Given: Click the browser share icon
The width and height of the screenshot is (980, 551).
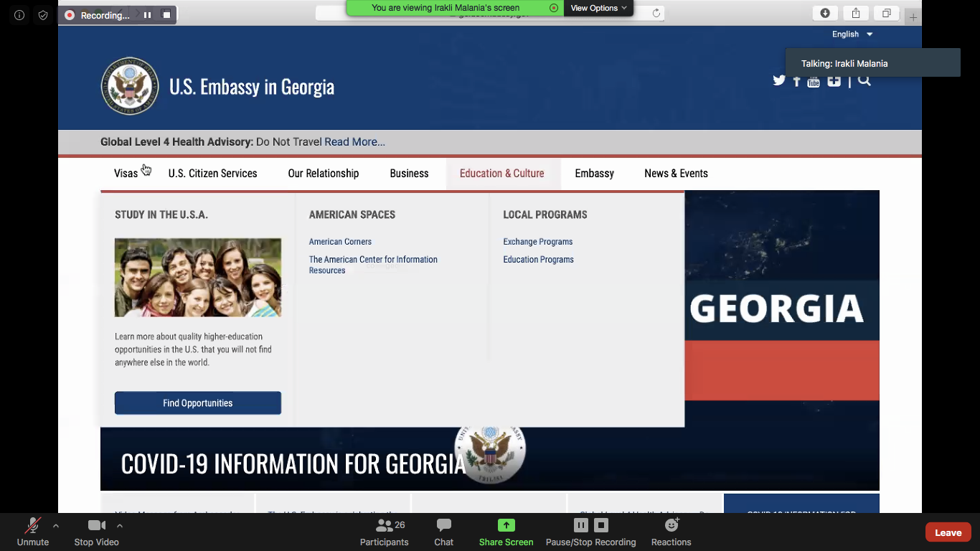Looking at the screenshot, I should point(856,14).
